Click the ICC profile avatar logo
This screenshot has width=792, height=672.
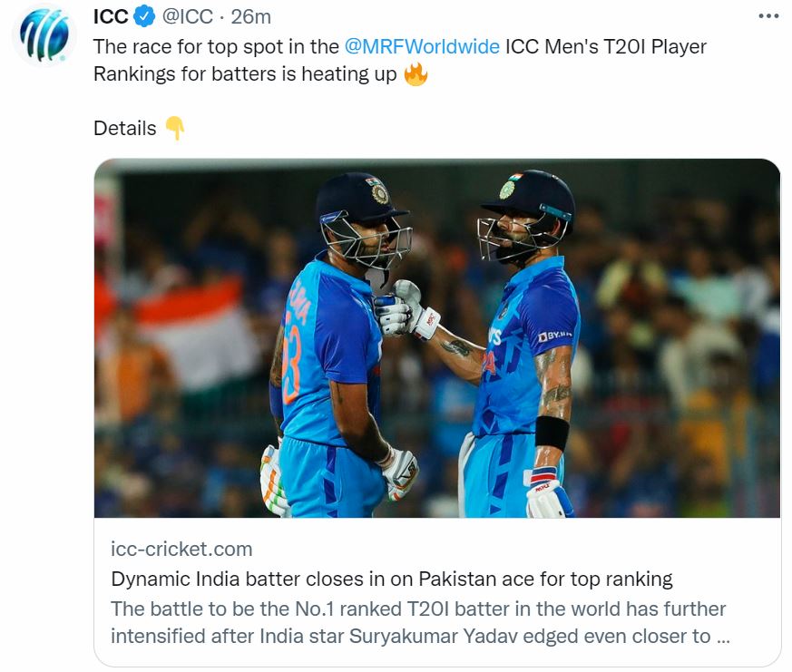coord(44,35)
